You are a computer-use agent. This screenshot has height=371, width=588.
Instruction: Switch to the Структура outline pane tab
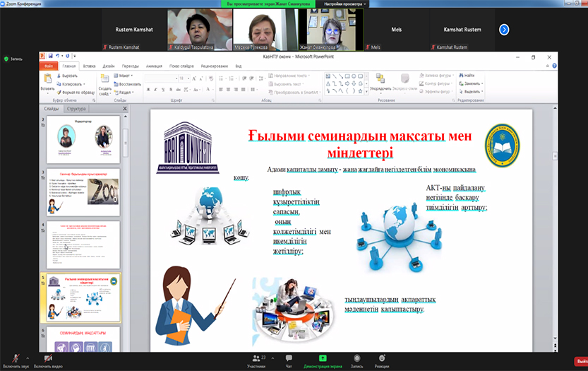tap(76, 109)
